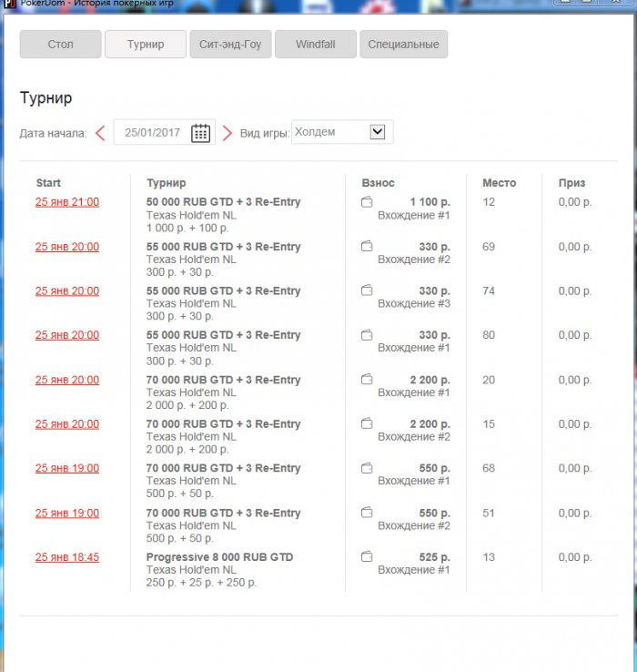Click wallet icon in the place 69 row

click(x=367, y=246)
